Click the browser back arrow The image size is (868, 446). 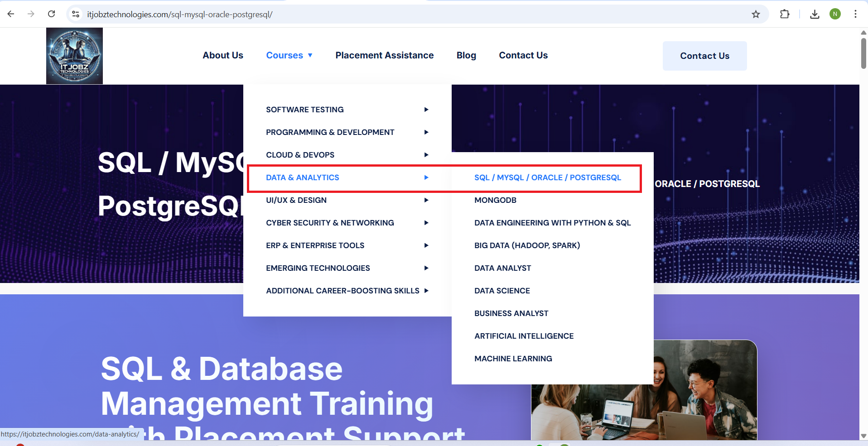click(x=11, y=14)
